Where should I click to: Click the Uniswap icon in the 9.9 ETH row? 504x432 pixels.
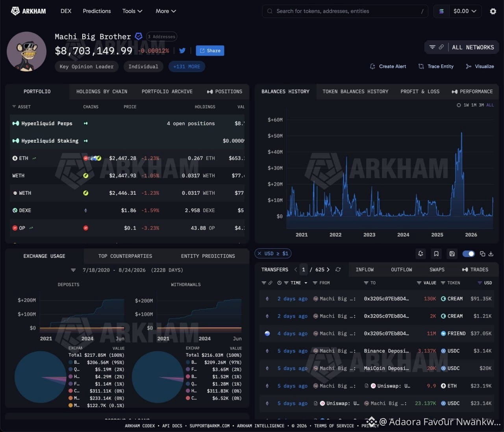373,386
